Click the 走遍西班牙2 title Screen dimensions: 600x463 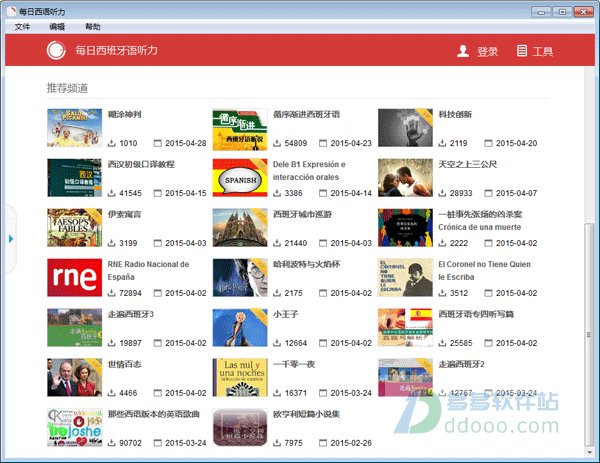(x=461, y=364)
